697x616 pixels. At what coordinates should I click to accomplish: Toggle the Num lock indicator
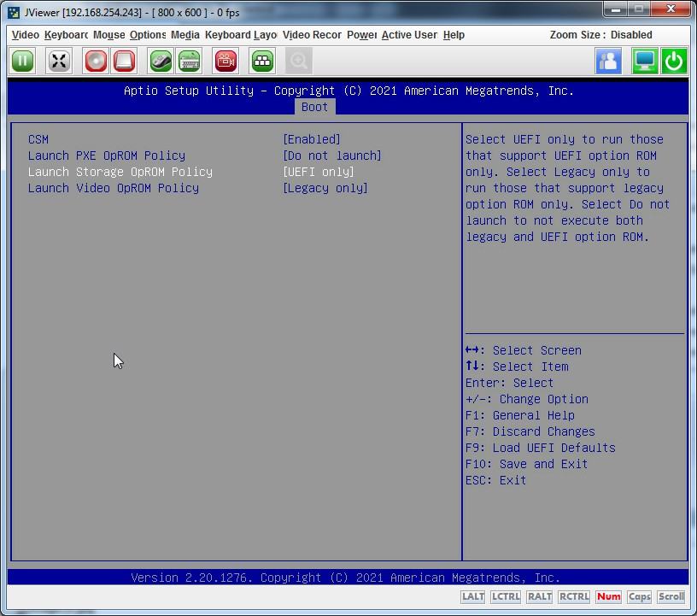[608, 596]
